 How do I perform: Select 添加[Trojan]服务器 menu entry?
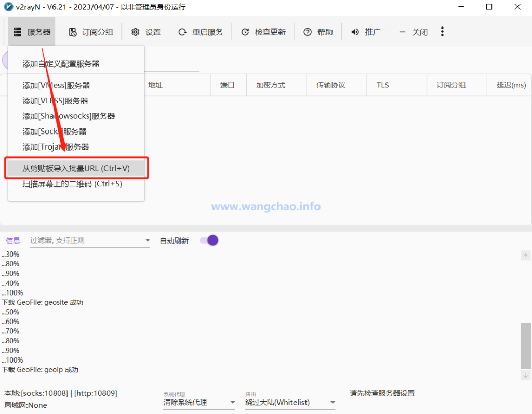click(76, 147)
